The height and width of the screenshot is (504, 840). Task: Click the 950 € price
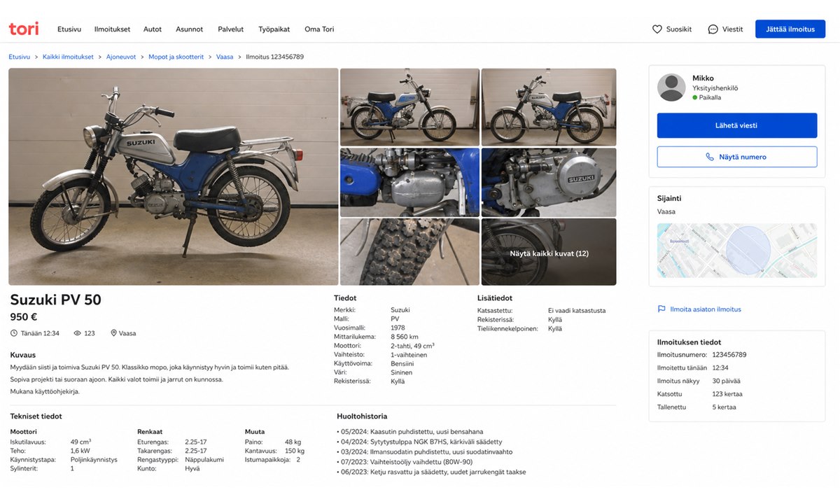tap(24, 317)
